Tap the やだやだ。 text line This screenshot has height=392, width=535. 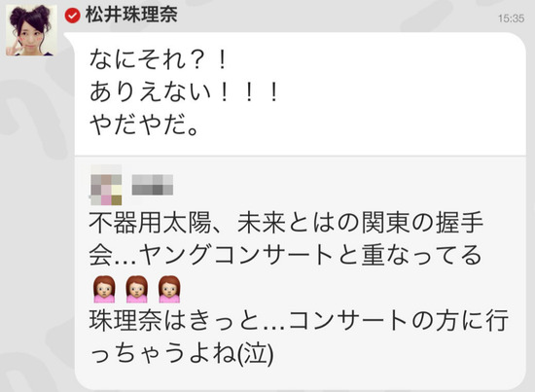(x=144, y=125)
